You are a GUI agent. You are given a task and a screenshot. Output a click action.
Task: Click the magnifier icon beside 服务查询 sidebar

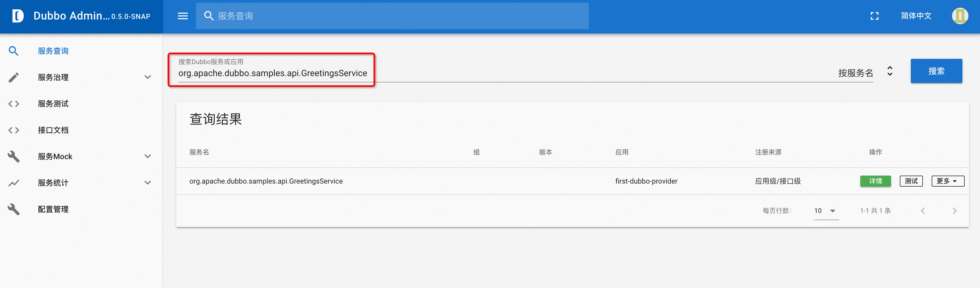(14, 51)
